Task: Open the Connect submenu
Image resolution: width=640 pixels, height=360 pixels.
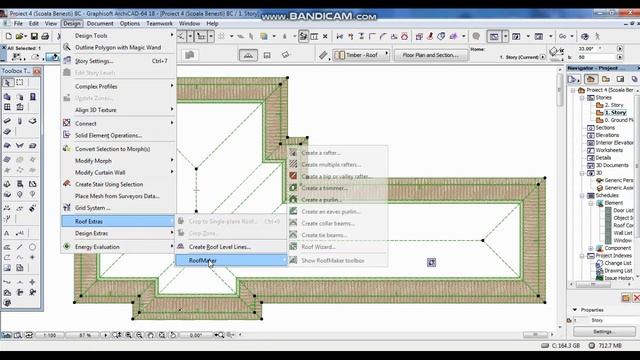Action: [118, 123]
